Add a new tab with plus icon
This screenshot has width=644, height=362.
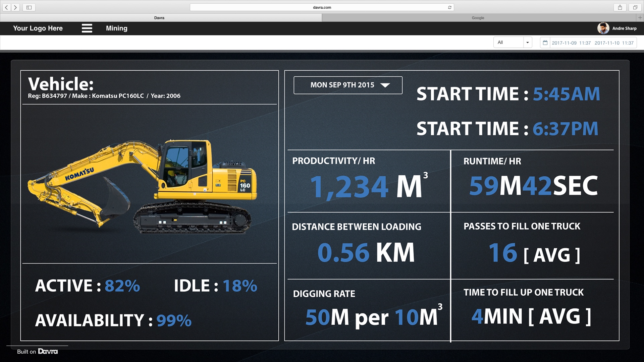point(640,18)
